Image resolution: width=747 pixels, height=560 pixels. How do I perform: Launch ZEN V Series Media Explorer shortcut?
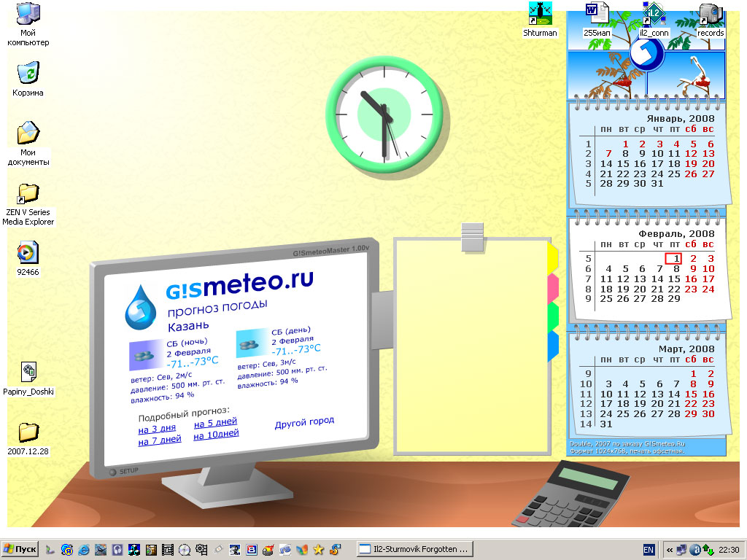[28, 194]
